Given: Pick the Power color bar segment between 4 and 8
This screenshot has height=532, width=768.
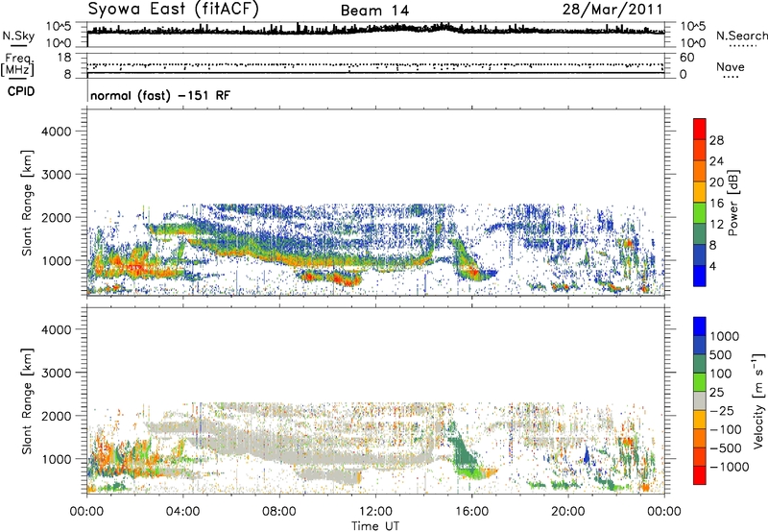Looking at the screenshot, I should (700, 254).
